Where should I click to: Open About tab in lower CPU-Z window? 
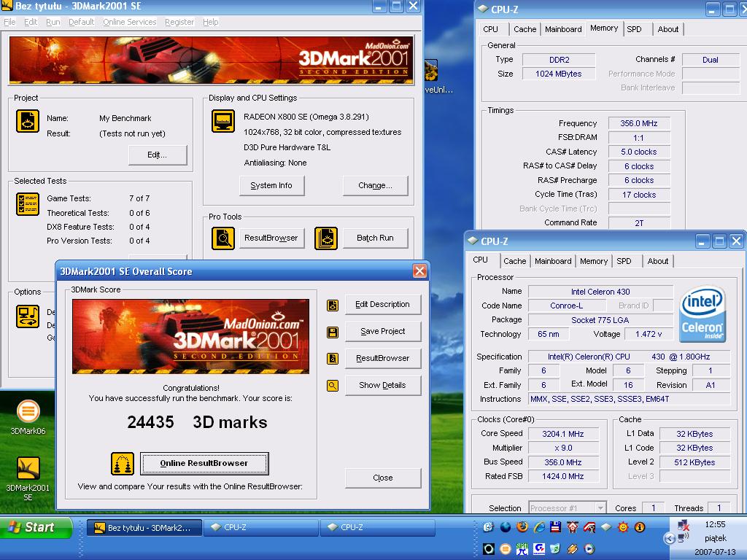657,261
